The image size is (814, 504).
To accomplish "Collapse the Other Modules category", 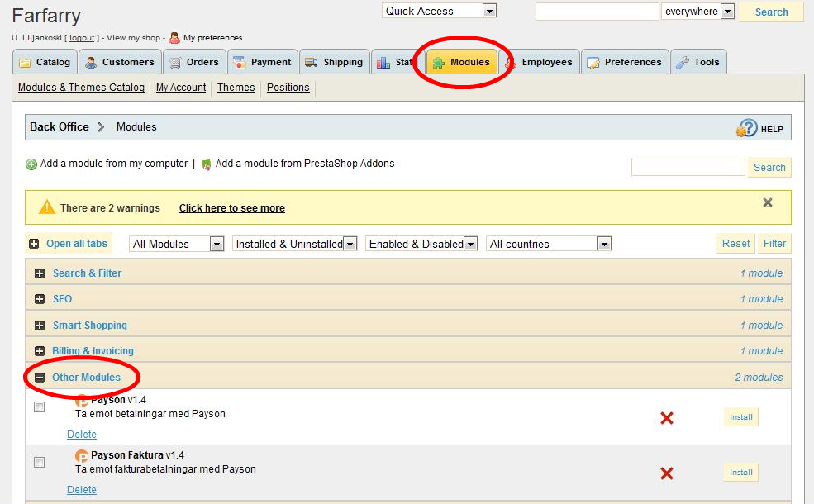I will click(x=40, y=378).
